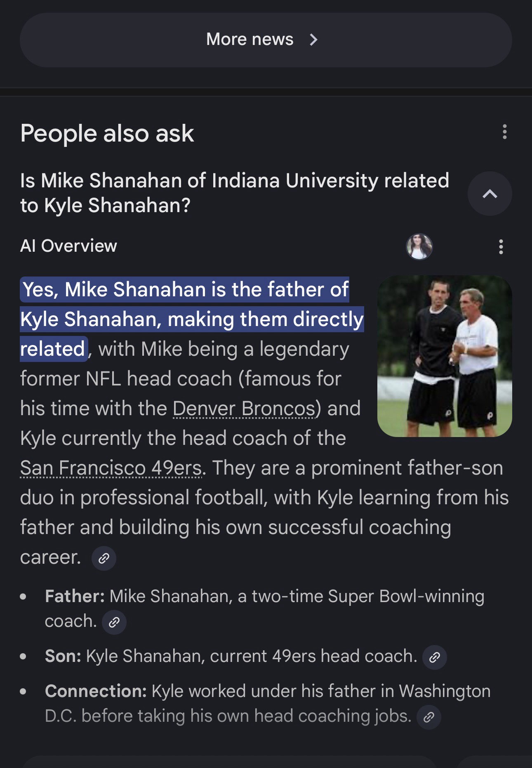Open the People also ask options menu

click(504, 132)
